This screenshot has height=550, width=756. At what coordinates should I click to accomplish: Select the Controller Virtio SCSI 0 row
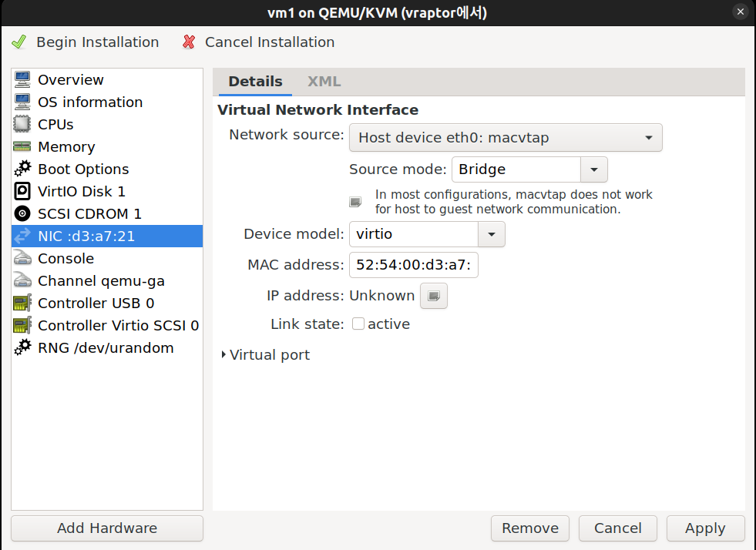click(107, 325)
